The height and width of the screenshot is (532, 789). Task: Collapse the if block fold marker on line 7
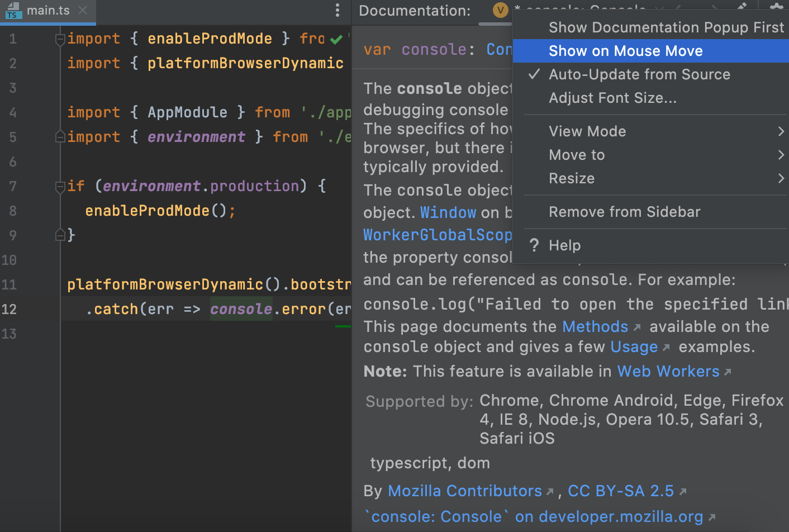(60, 187)
